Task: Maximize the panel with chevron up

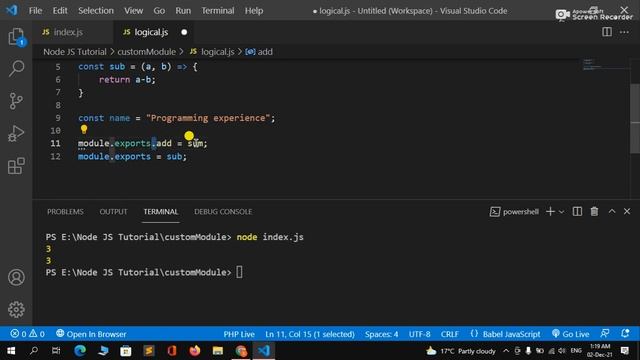Action: coord(611,211)
